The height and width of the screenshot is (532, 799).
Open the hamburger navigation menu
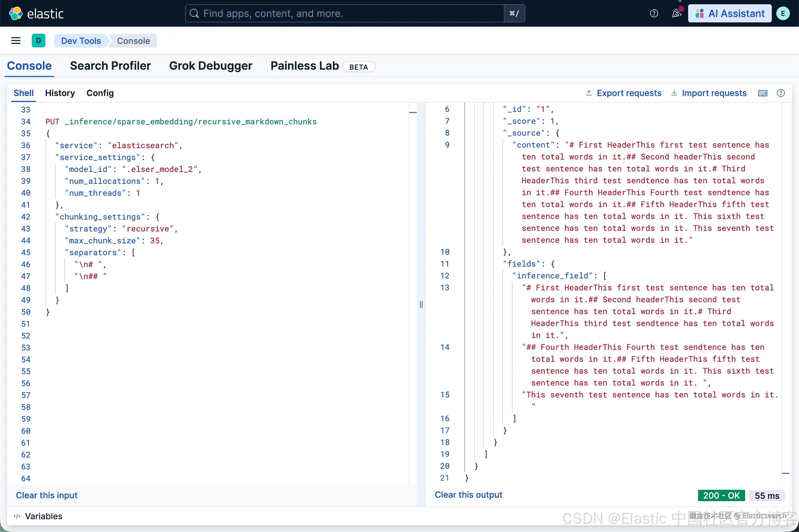16,41
